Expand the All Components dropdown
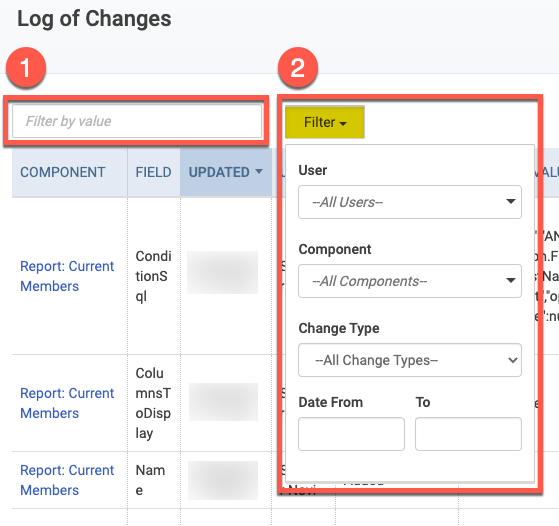This screenshot has width=559, height=526. (x=410, y=281)
